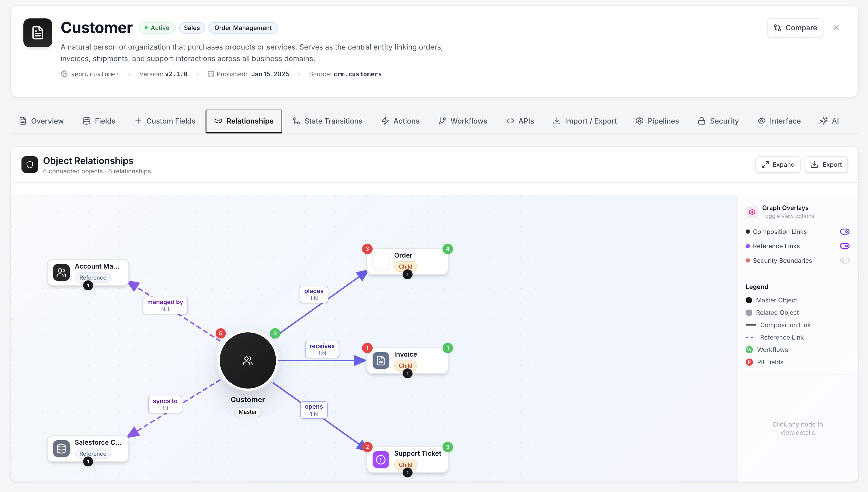Click the Compare button

795,28
